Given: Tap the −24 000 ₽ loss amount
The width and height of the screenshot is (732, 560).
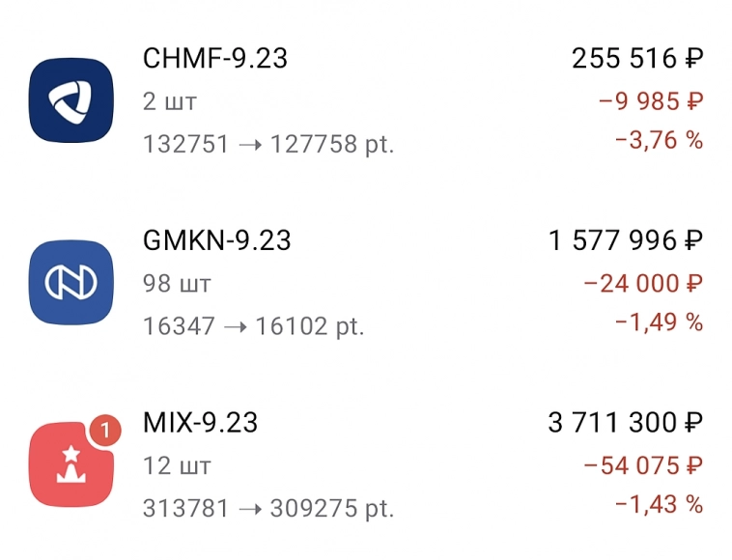Looking at the screenshot, I should tap(643, 283).
